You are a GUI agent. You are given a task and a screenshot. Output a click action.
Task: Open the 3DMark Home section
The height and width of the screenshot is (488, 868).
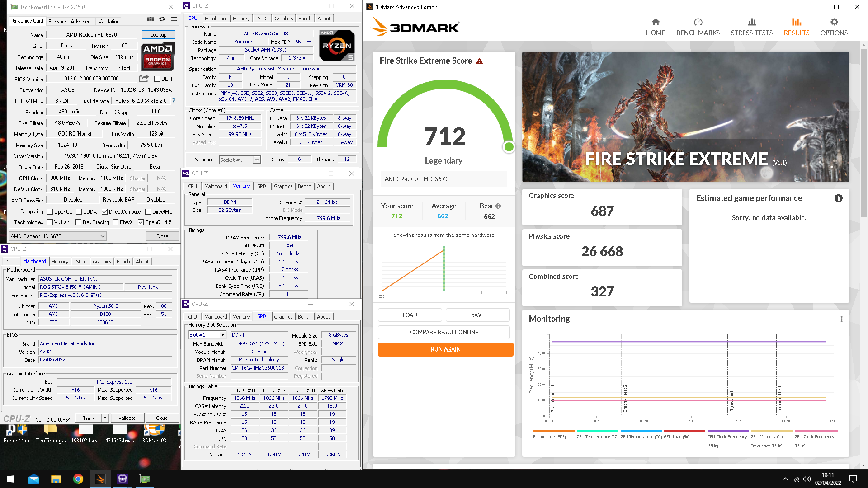point(655,27)
